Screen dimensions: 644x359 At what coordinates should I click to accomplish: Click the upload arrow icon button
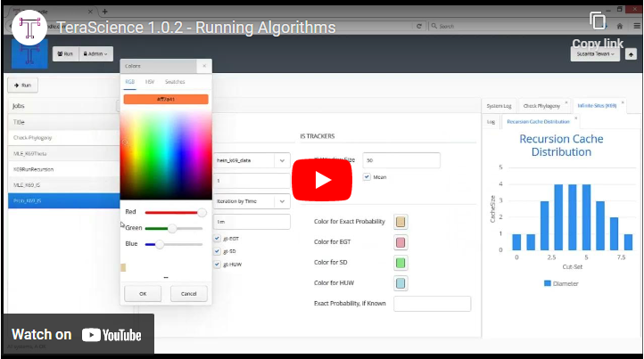click(631, 54)
